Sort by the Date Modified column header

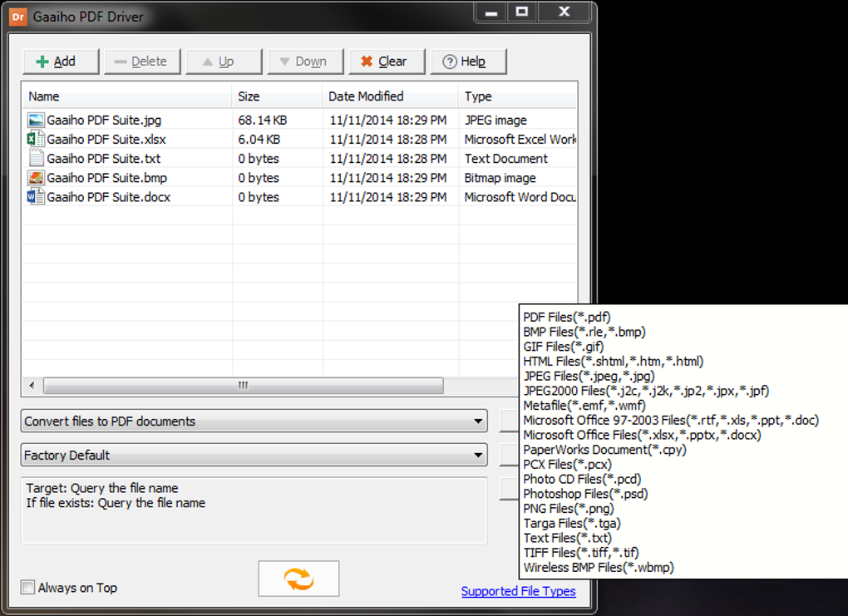click(x=390, y=96)
